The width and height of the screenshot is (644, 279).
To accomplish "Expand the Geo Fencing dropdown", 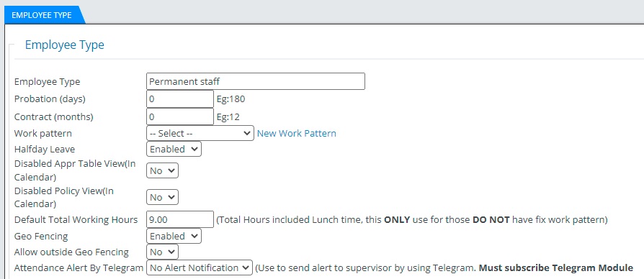I will pyautogui.click(x=174, y=236).
